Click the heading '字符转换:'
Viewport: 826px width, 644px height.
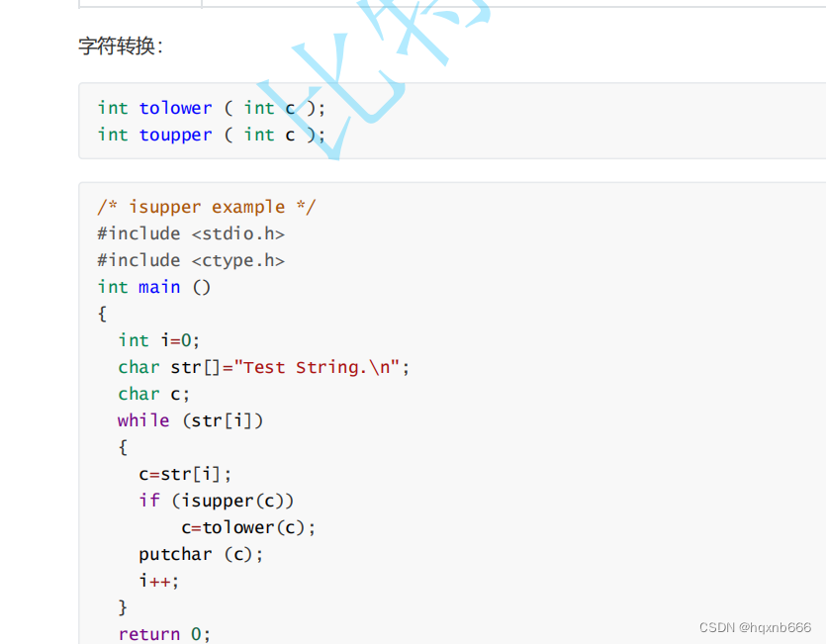(x=121, y=46)
